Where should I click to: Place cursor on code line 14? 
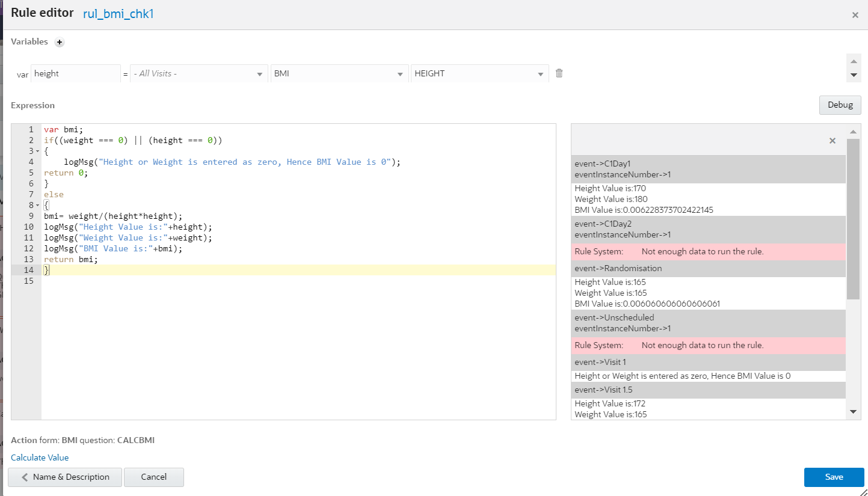pos(298,270)
